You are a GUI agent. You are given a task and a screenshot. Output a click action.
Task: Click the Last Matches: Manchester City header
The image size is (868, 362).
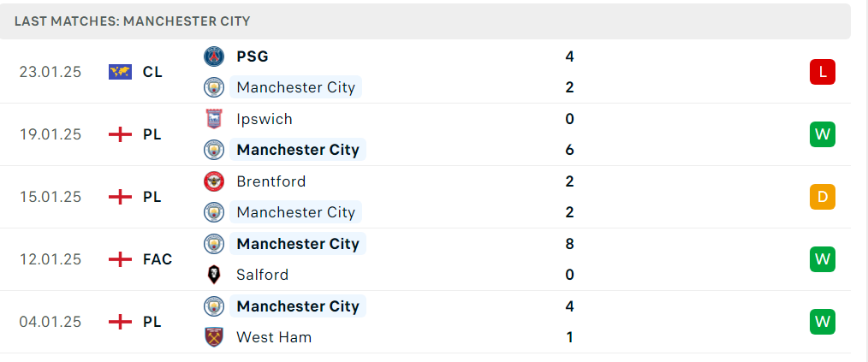pyautogui.click(x=133, y=21)
